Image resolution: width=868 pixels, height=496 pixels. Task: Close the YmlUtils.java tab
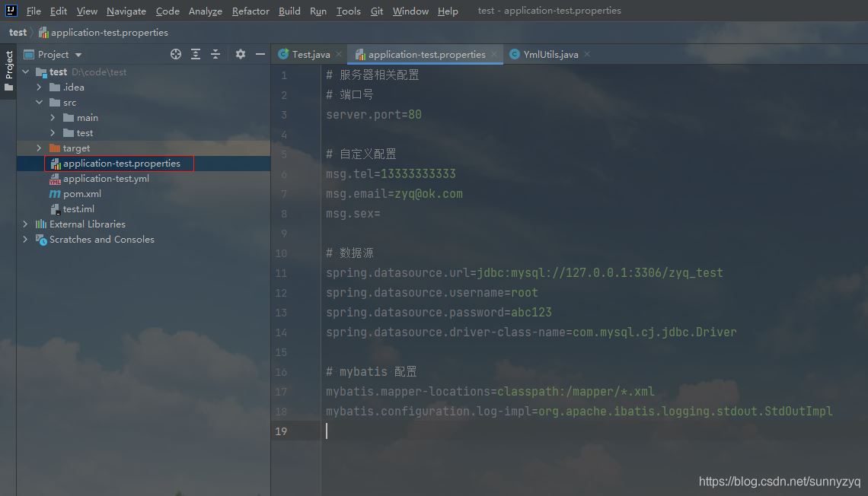587,55
